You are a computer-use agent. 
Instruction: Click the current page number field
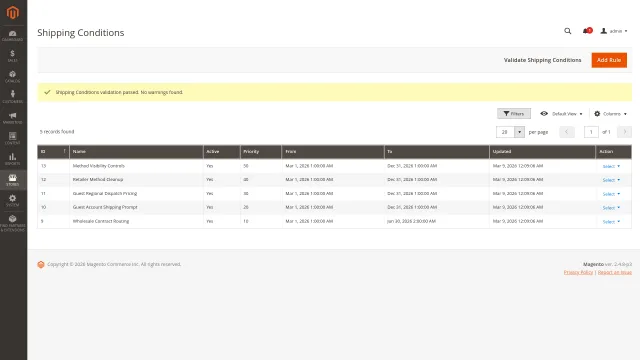[591, 132]
